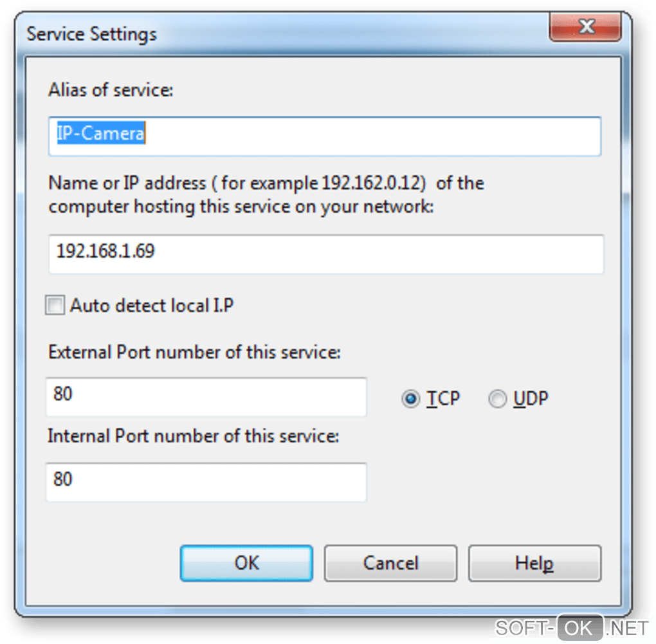Viewport: 656px width, 644px height.
Task: Click the Internal Port number input field
Action: (x=206, y=482)
